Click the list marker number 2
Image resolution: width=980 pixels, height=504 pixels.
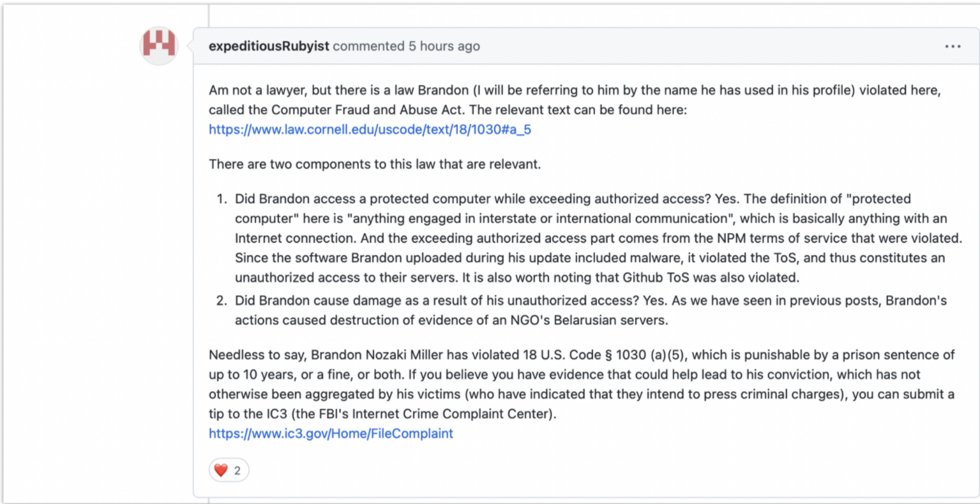tap(222, 300)
